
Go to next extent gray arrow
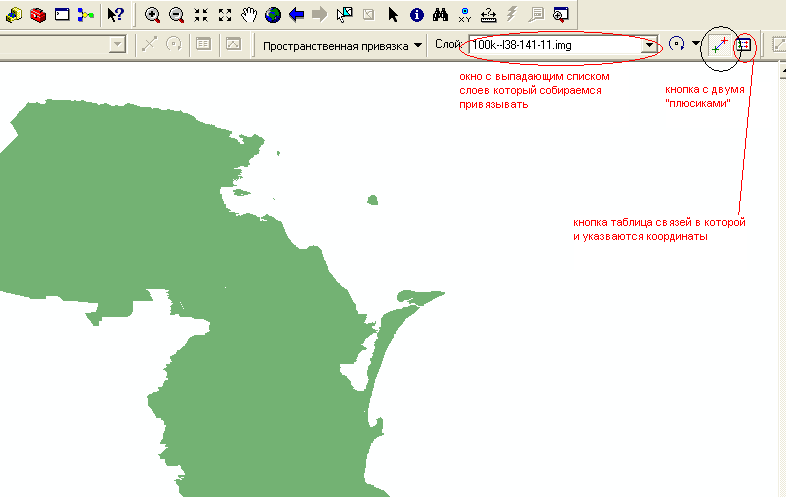point(319,15)
